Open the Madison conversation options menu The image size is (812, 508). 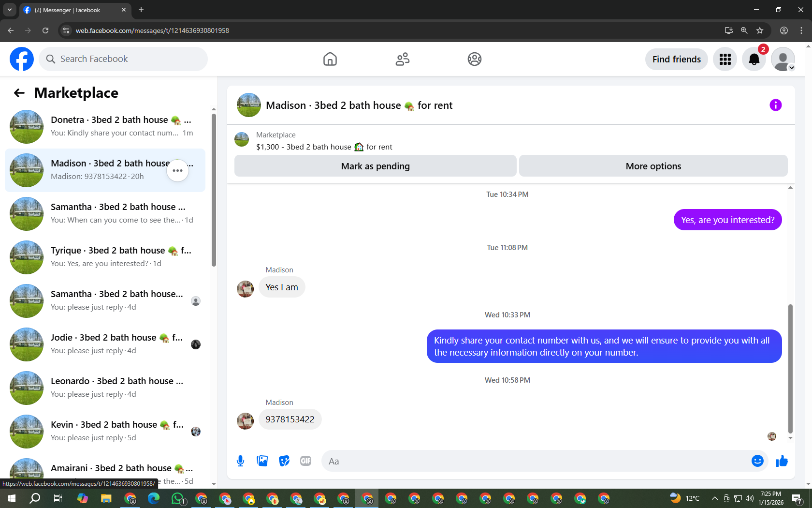[177, 170]
